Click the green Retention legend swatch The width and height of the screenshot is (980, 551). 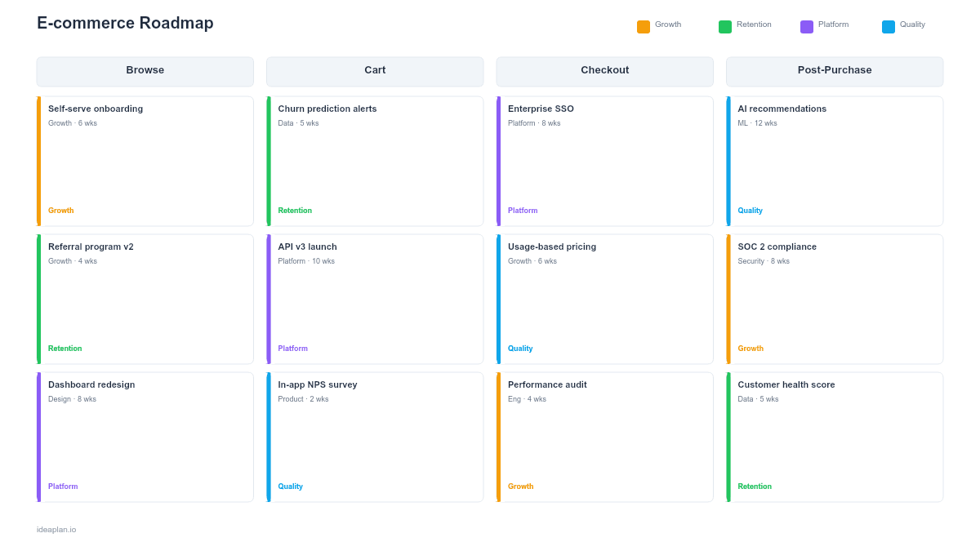coord(724,25)
